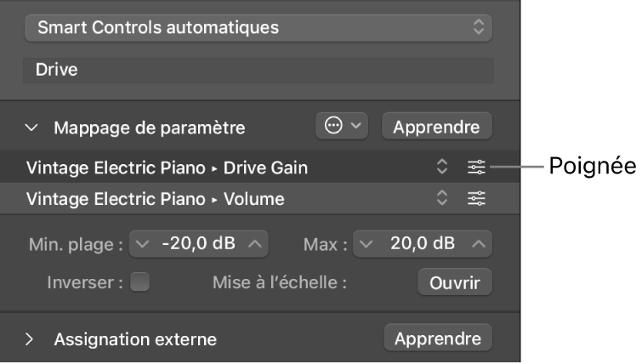Image resolution: width=642 pixels, height=364 pixels.
Task: Open Volume parameter pop-up arrows
Action: pyautogui.click(x=442, y=199)
